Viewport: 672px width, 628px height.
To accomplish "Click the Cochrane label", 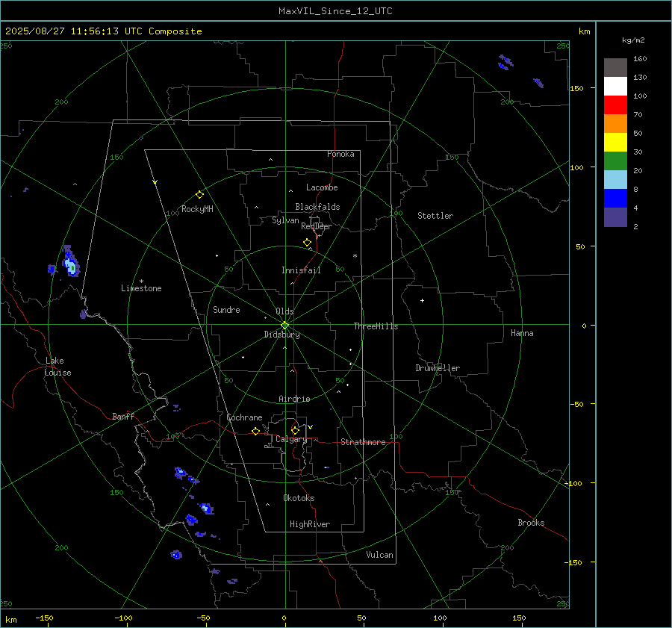I will pos(244,417).
